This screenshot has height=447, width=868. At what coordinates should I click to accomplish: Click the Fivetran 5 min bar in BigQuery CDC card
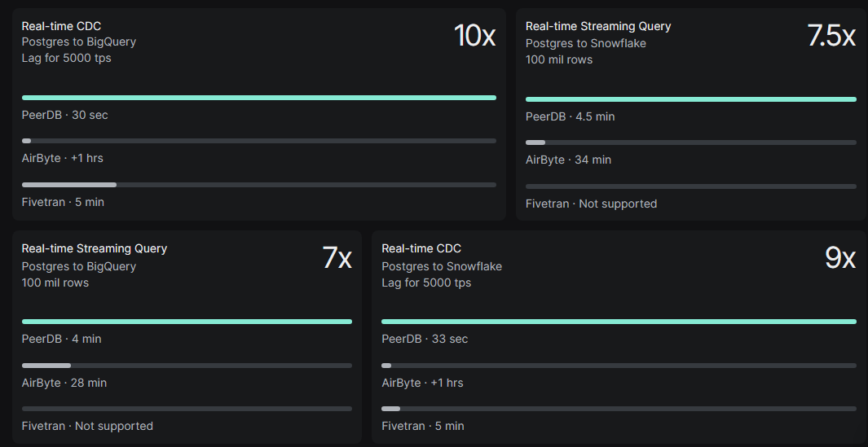[259, 185]
